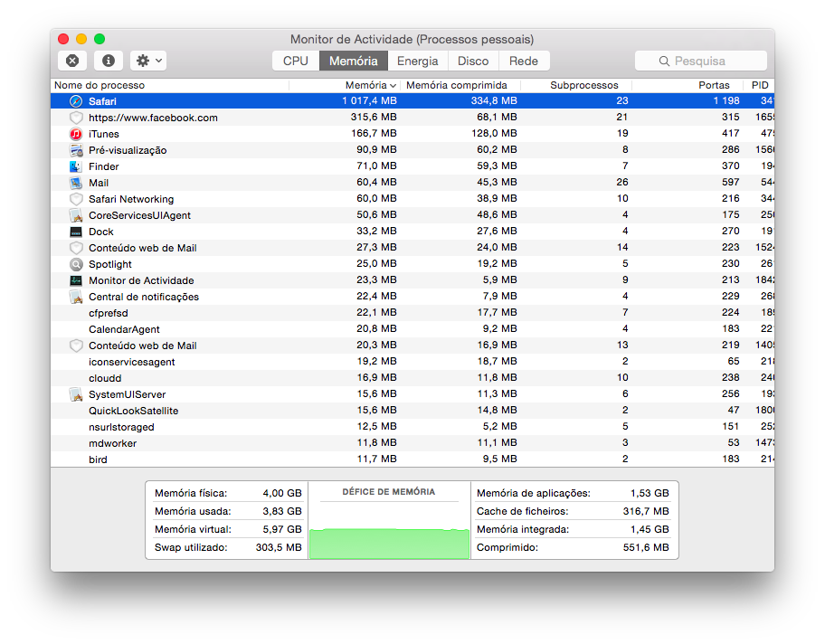Switch to the CPU tab

[296, 61]
